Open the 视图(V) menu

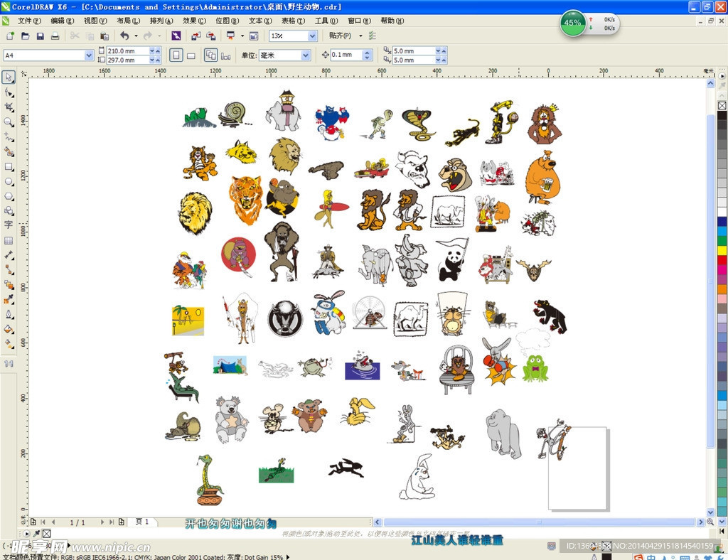pyautogui.click(x=95, y=21)
